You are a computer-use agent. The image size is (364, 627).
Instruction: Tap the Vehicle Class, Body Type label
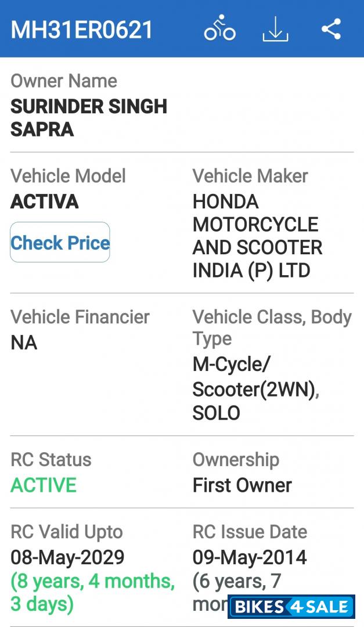(273, 327)
